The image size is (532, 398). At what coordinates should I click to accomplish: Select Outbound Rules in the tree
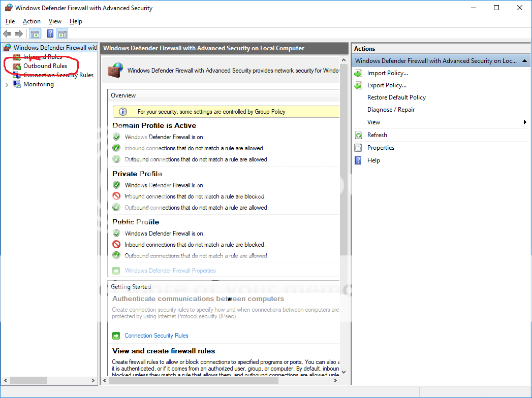point(45,66)
